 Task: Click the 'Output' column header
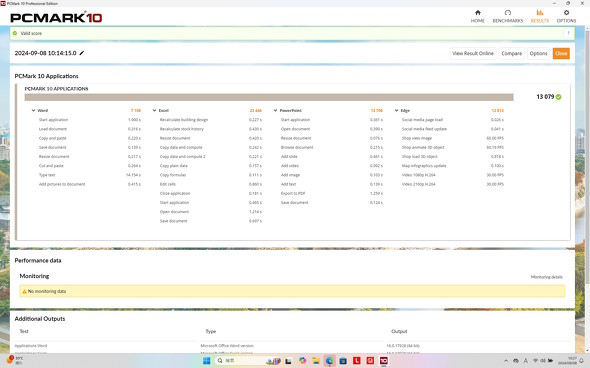[x=399, y=332]
